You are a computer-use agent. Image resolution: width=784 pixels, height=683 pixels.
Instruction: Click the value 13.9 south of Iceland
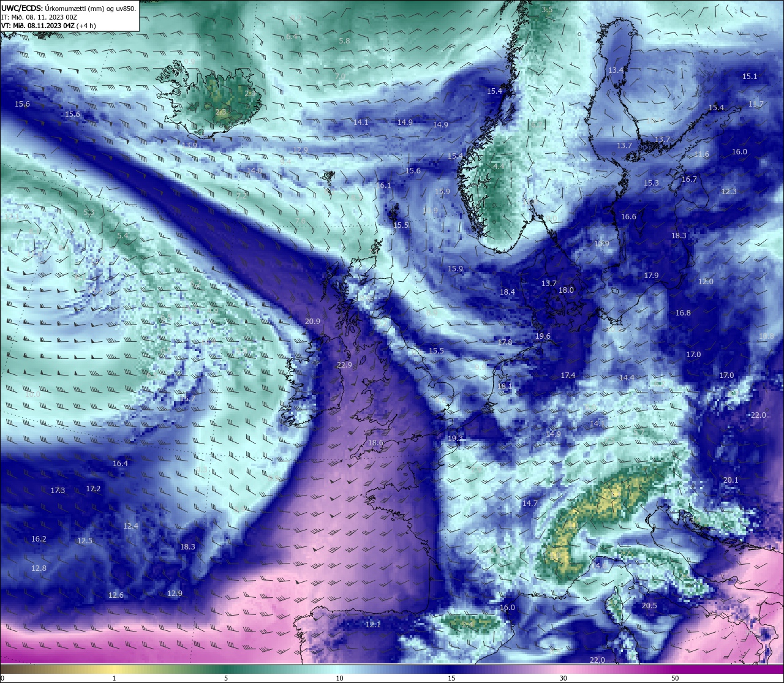coord(190,145)
